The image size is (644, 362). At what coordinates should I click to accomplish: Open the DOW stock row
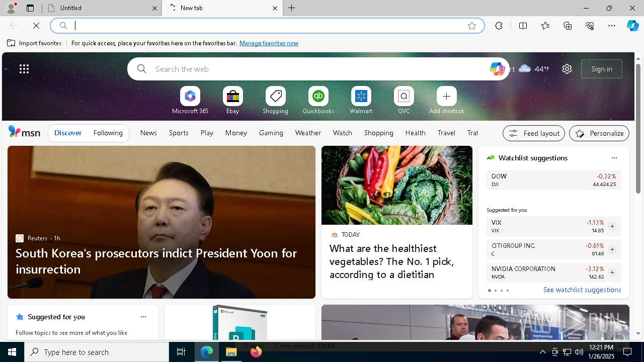pos(554,180)
